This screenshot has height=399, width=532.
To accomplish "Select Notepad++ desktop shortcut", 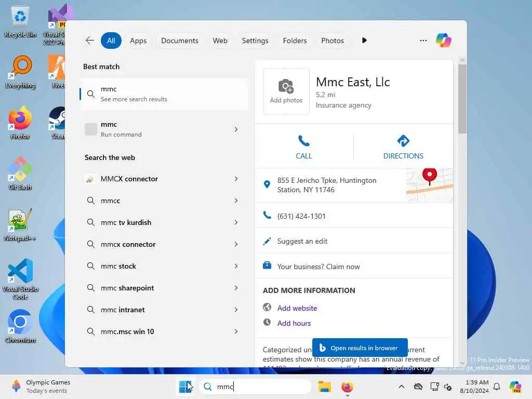I will [x=20, y=224].
